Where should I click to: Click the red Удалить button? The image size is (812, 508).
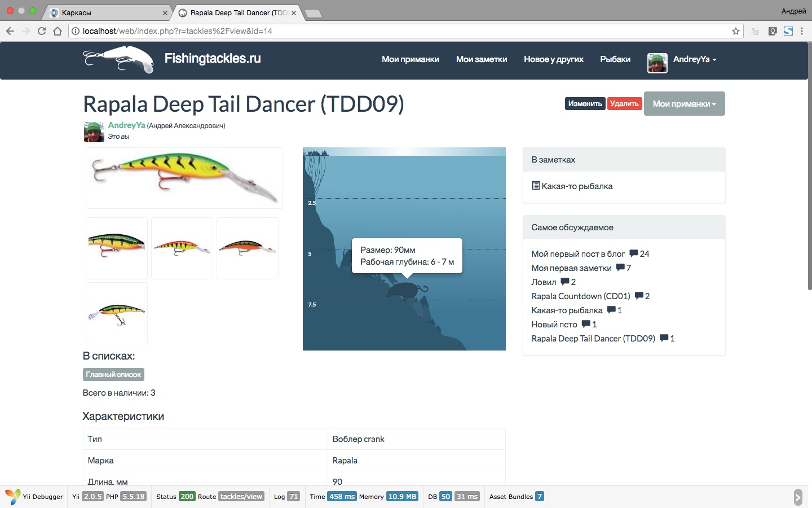click(624, 104)
